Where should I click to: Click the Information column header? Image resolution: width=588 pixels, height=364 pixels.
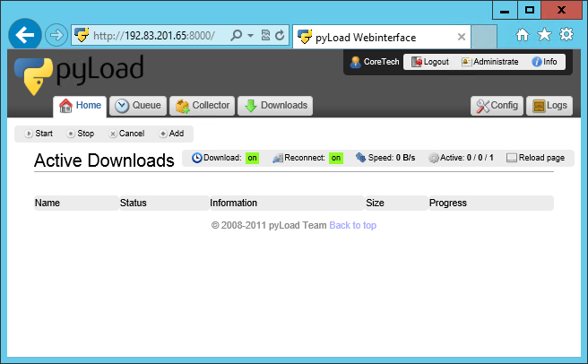(287, 203)
